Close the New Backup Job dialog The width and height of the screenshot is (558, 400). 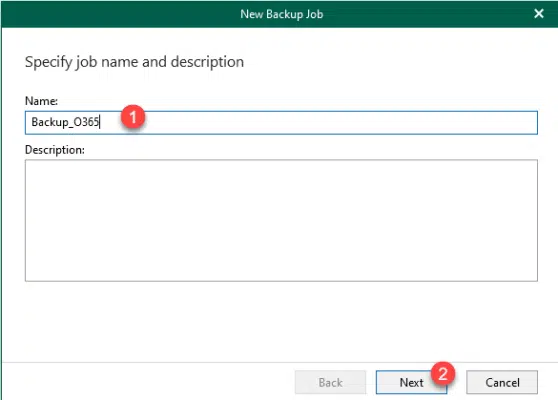point(539,14)
